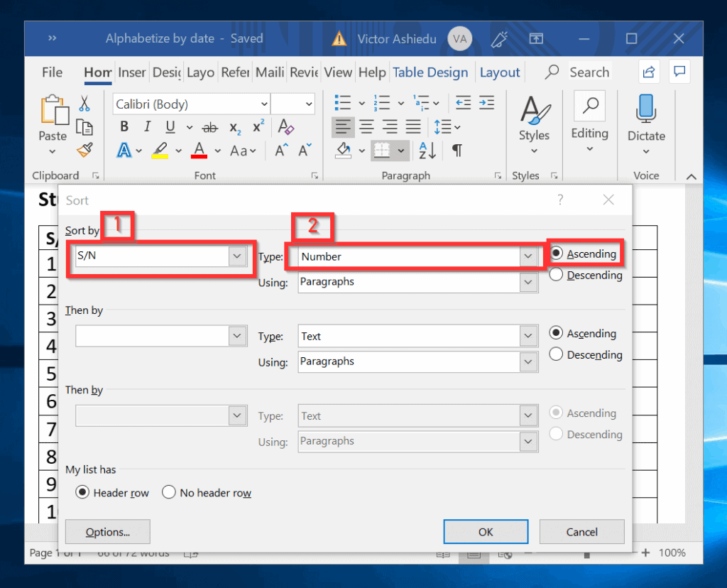Open the Calibri (Body) font dropdown
The height and width of the screenshot is (588, 727).
tap(264, 104)
